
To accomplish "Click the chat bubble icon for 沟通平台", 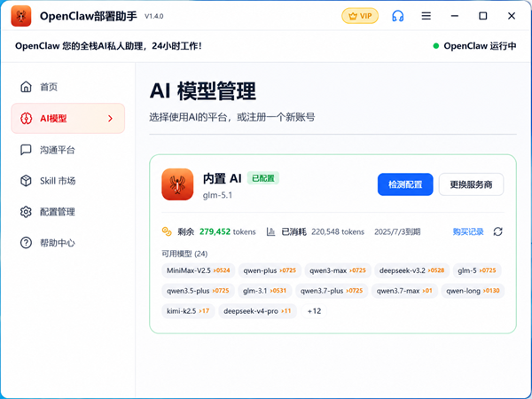I will pyautogui.click(x=26, y=150).
